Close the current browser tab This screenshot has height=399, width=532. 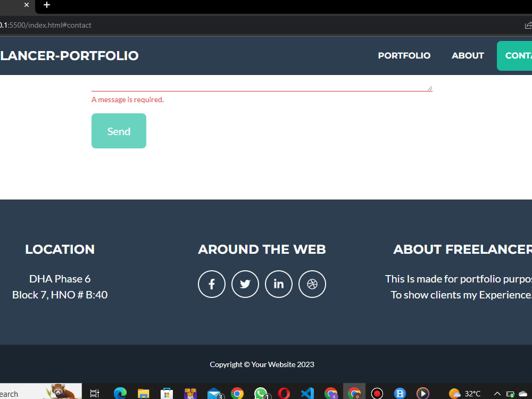[27, 5]
